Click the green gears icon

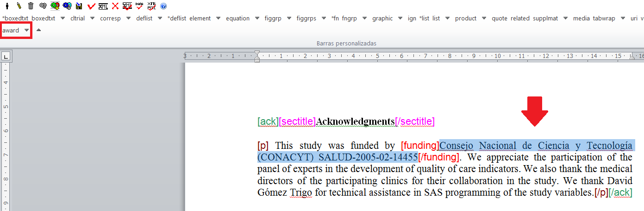[x=55, y=6]
